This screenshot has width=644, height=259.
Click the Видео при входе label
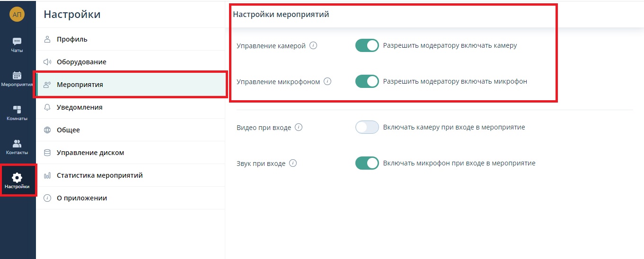click(264, 128)
